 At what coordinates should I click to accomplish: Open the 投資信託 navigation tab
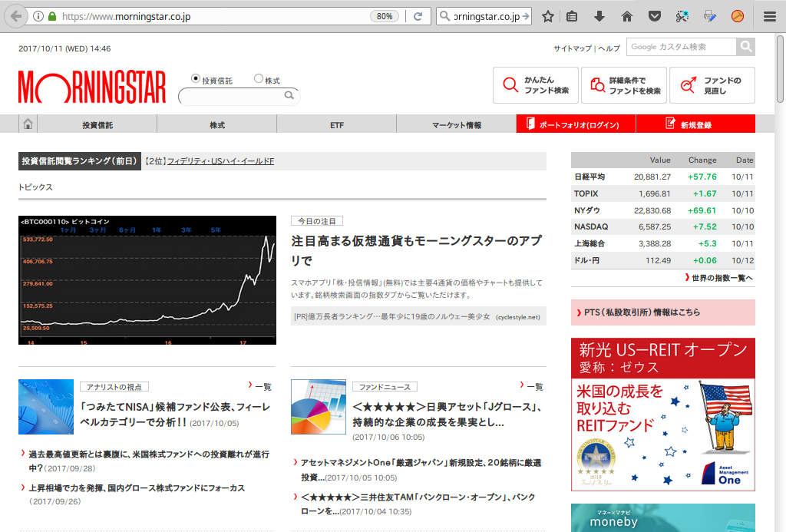[x=97, y=124]
